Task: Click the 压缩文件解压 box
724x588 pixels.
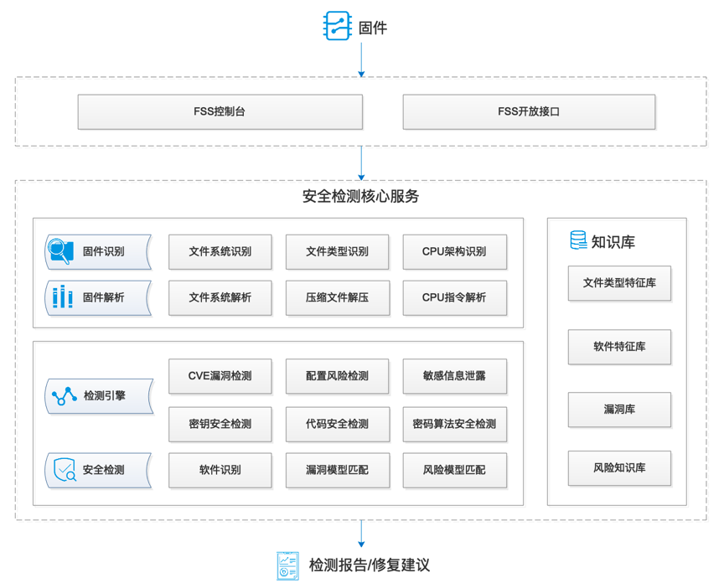Action: 337,297
